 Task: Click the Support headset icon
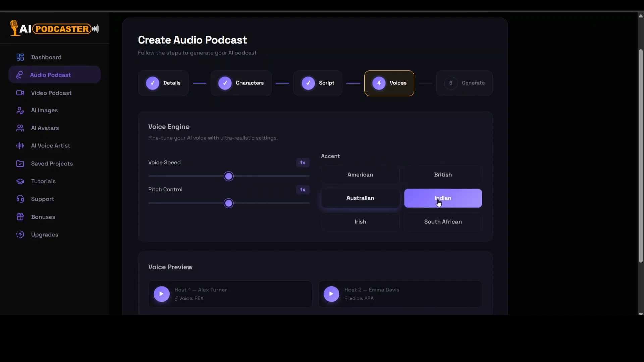[20, 199]
